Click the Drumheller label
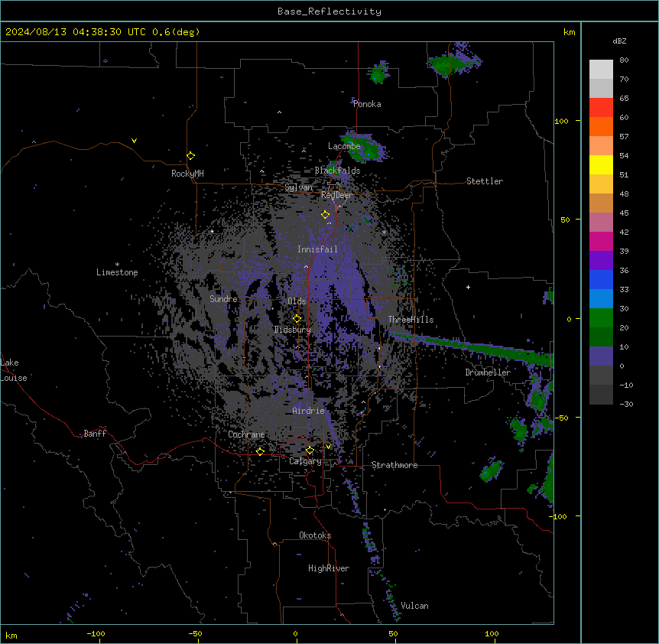 tap(488, 372)
